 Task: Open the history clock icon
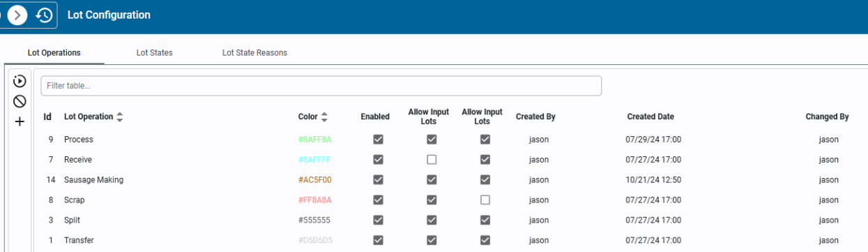(44, 15)
